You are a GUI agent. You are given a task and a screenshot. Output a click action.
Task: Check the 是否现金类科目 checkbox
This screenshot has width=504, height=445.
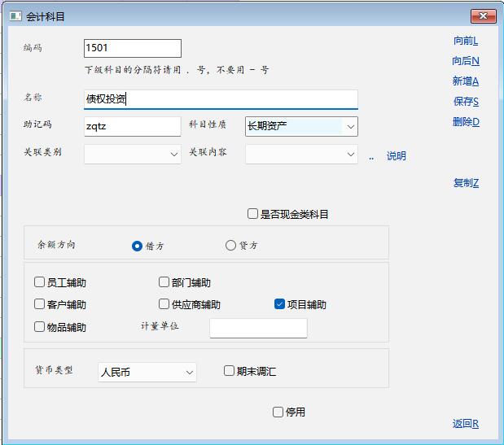pos(253,214)
